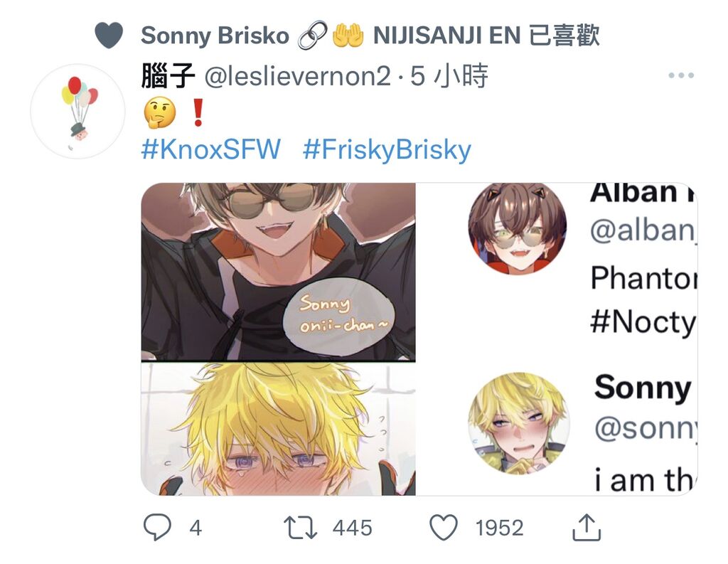
Task: Click the filled heart liked-by icon
Action: tap(109, 35)
